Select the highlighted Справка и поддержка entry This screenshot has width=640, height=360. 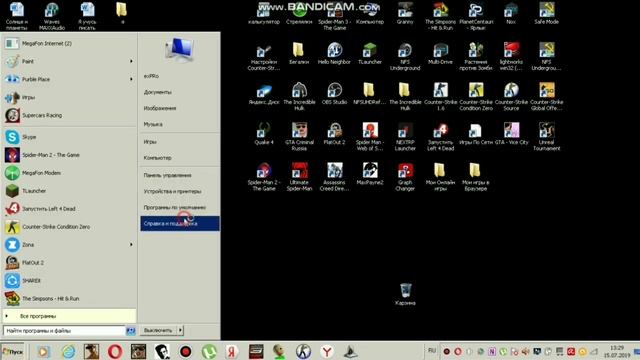180,224
